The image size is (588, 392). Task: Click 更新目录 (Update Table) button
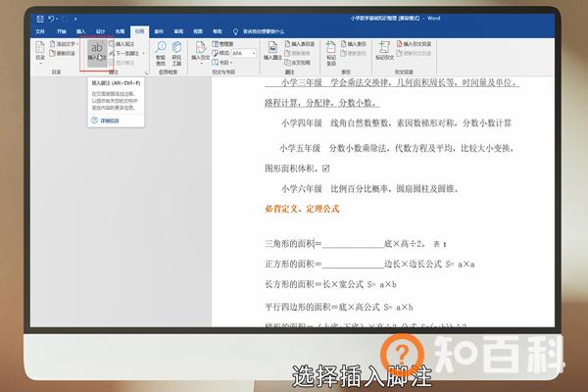63,53
